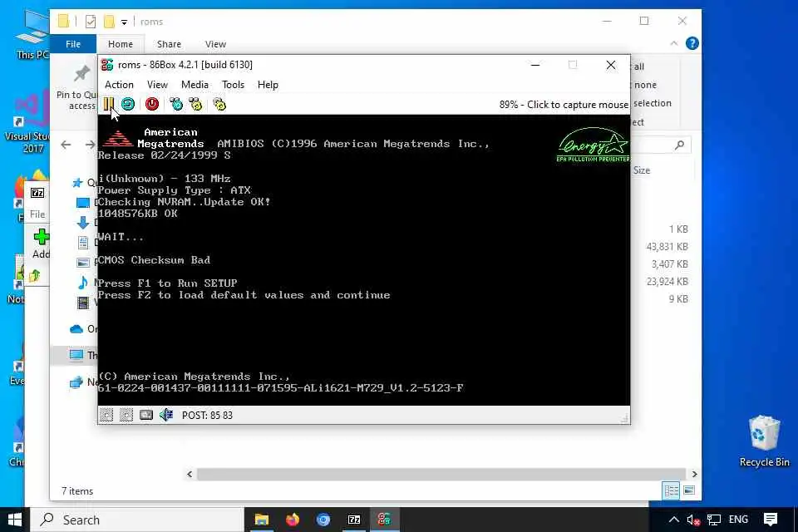Open Help menu in 86Box
Screen dimensions: 798x532
(268, 85)
